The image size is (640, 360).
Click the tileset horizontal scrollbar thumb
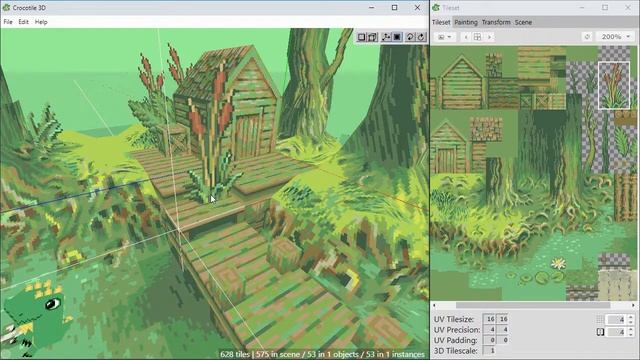pyautogui.click(x=533, y=305)
